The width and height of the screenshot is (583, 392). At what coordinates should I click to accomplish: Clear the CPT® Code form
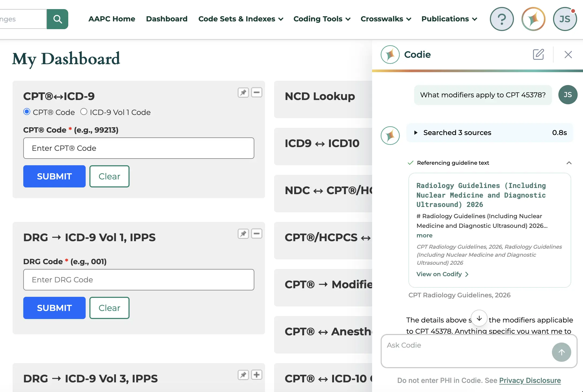point(109,176)
